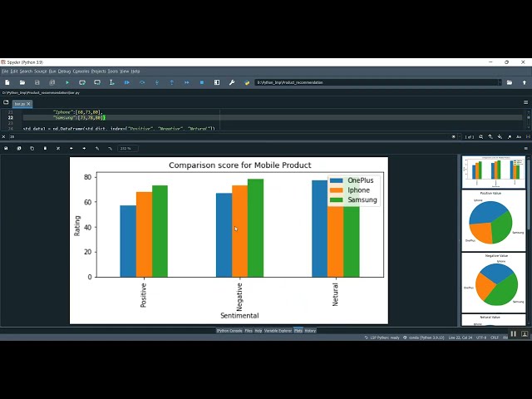Open the File menu
532x399 pixels.
(5, 71)
